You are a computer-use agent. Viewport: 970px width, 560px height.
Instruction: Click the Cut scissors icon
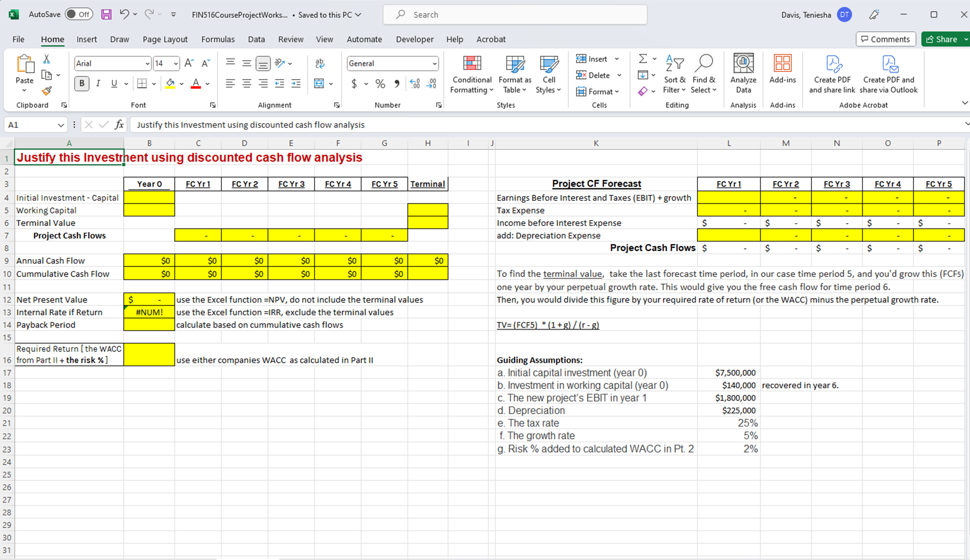[47, 59]
